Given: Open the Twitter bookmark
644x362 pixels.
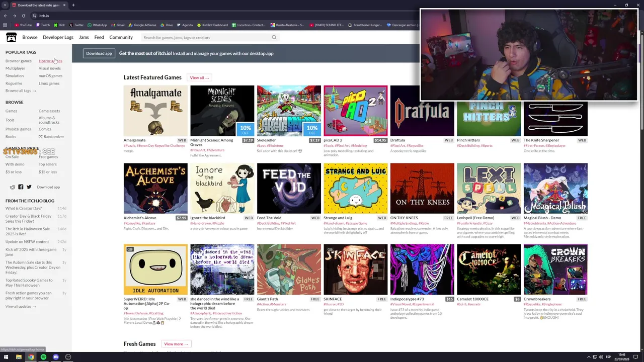Looking at the screenshot, I should click(x=76, y=25).
